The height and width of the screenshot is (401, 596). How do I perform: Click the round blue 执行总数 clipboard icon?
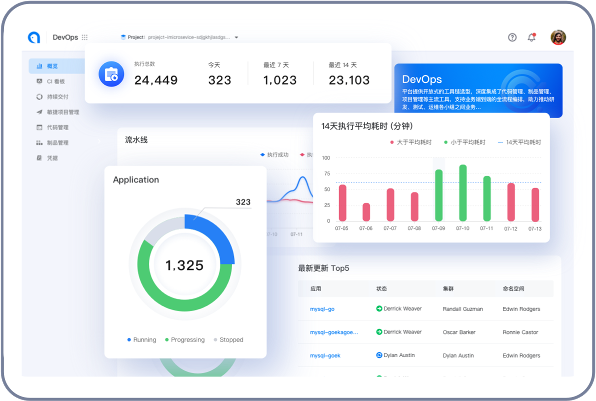(111, 74)
